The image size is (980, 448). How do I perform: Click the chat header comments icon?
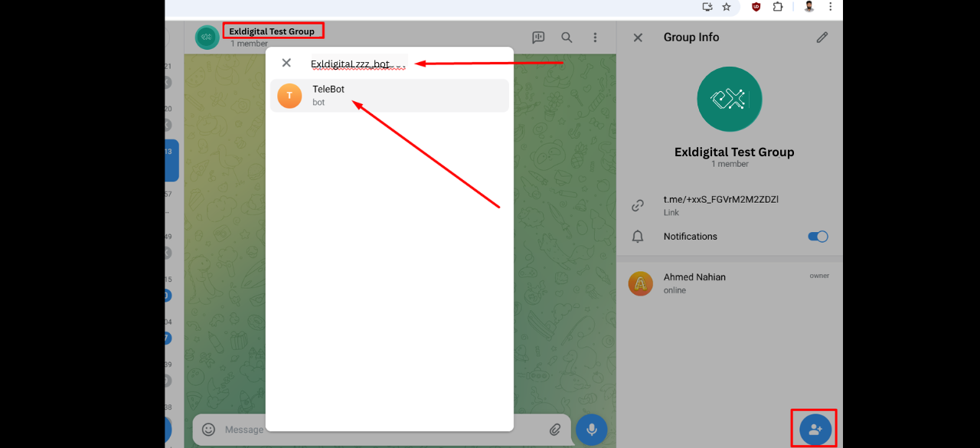pos(538,37)
